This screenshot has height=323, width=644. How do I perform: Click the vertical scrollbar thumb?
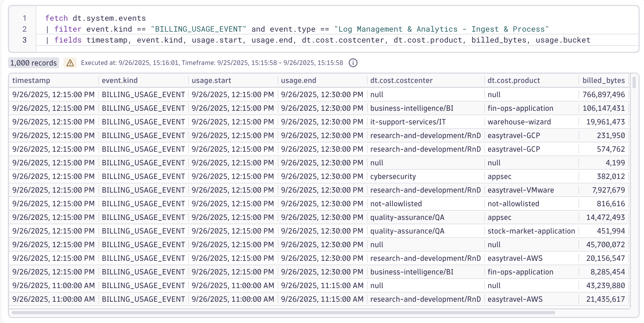click(x=634, y=82)
